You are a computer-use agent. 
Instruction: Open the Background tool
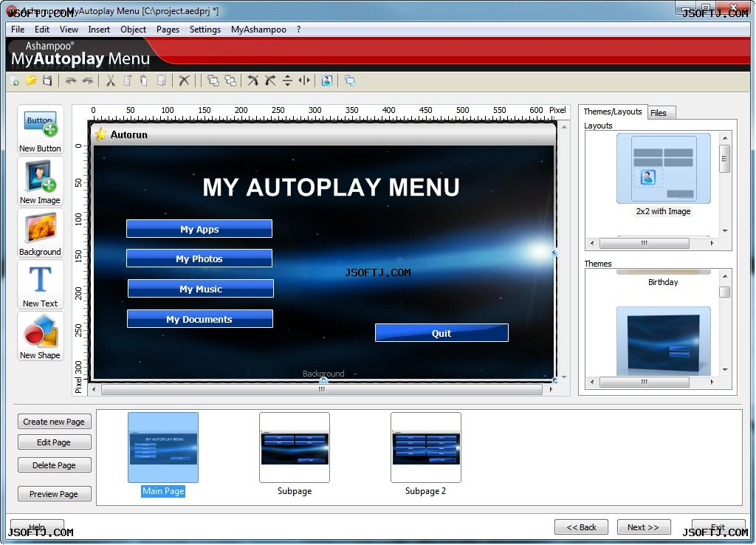click(x=40, y=233)
